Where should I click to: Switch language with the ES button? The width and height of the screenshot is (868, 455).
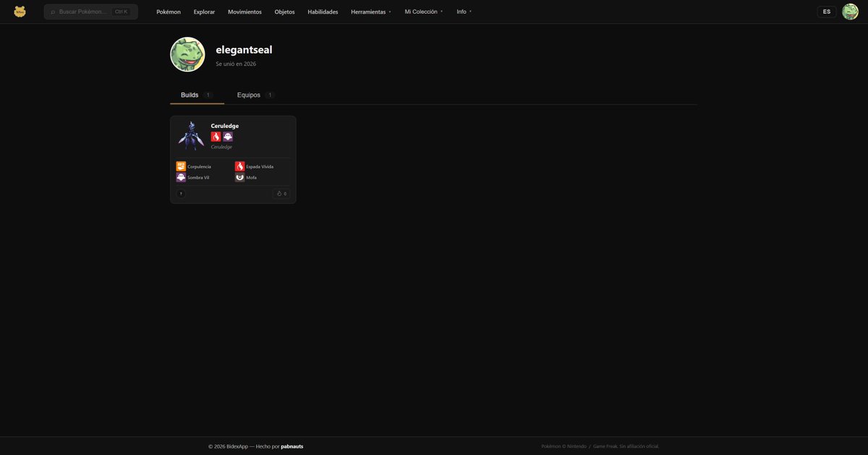point(827,12)
